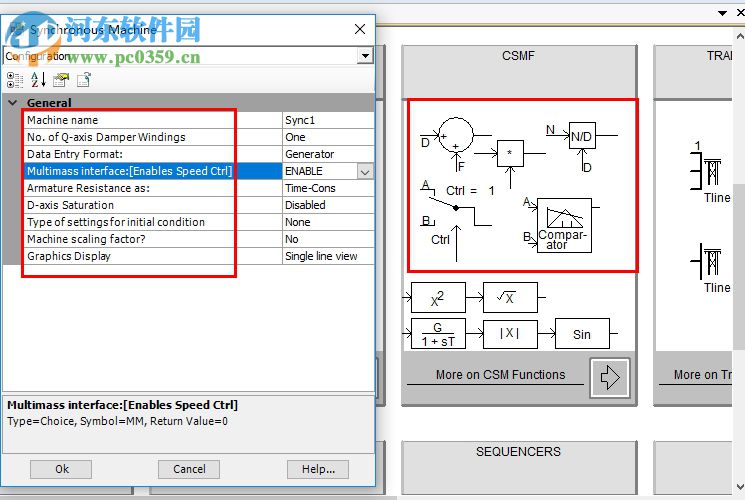Image resolution: width=745 pixels, height=500 pixels.
Task: Edit the Machine name value Sync1
Action: (x=328, y=120)
